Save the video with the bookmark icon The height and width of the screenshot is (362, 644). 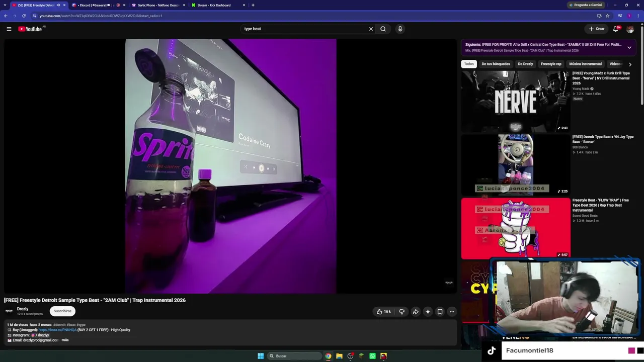point(440,312)
